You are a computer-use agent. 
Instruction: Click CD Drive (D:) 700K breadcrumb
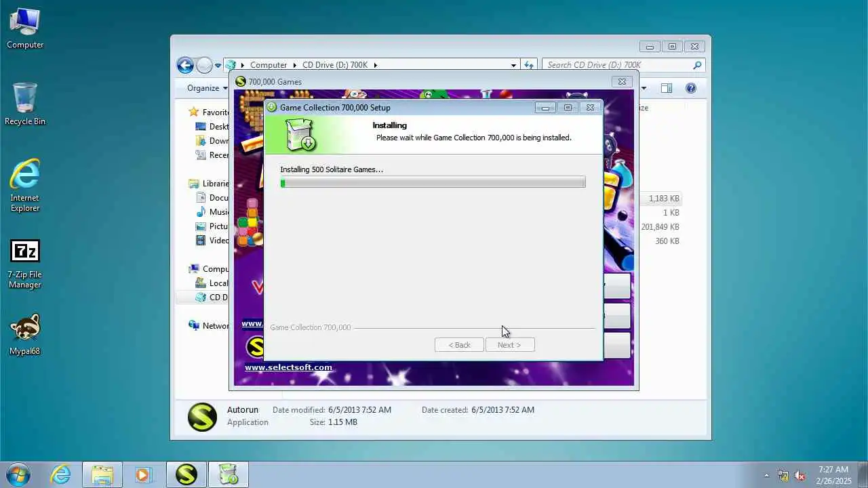pyautogui.click(x=335, y=65)
